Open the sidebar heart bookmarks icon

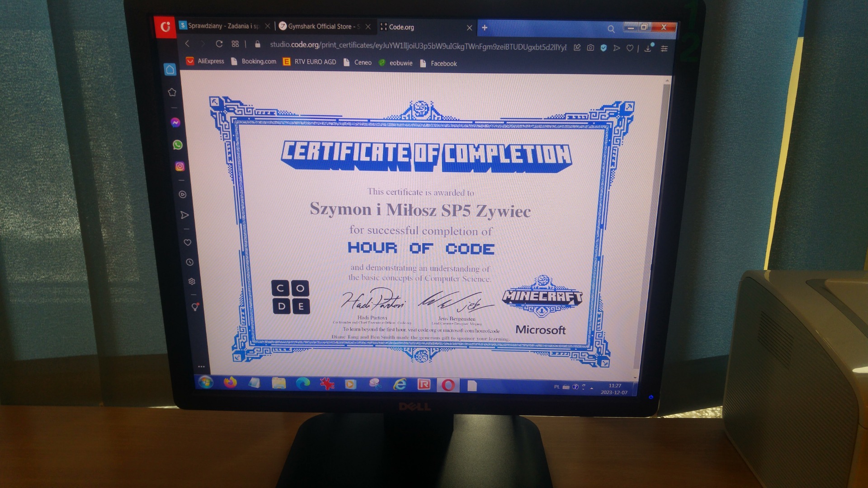click(x=187, y=243)
